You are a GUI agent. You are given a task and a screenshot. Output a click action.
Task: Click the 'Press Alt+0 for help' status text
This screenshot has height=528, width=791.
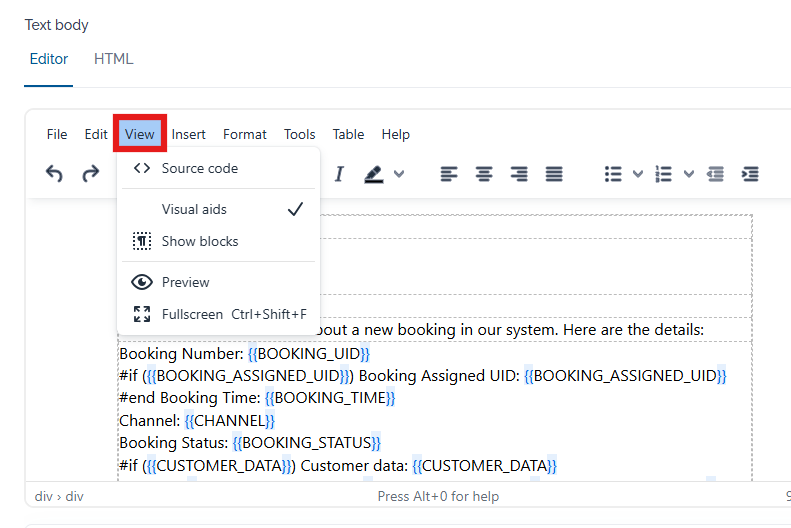438,496
